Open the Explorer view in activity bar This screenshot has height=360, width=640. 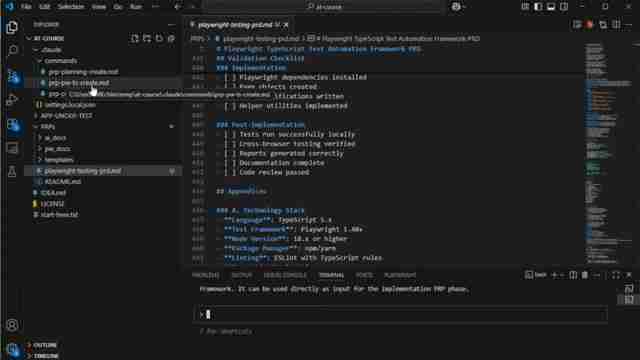[x=12, y=27]
